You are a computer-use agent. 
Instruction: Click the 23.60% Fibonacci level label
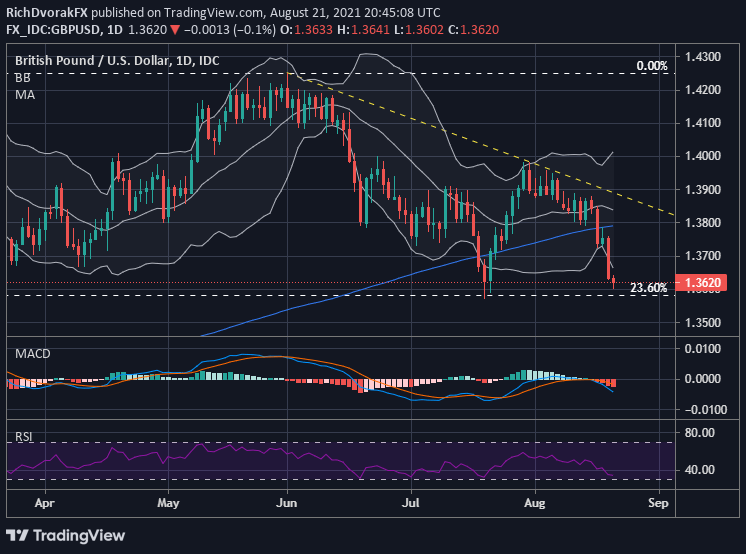click(649, 288)
